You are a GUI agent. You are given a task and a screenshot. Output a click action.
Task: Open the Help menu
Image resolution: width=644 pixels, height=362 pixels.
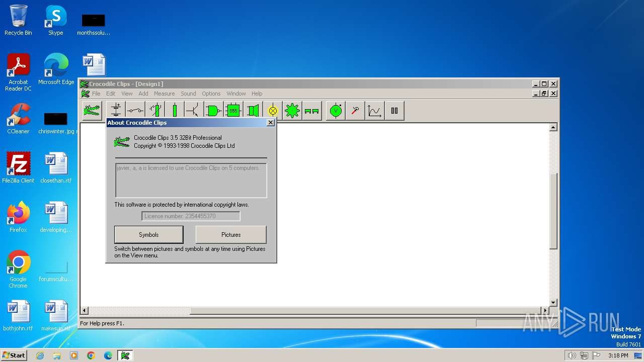click(257, 94)
